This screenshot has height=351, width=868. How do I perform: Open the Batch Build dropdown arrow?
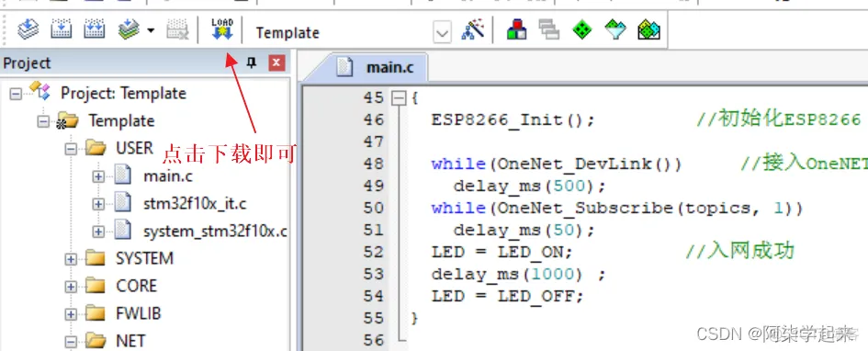[151, 30]
